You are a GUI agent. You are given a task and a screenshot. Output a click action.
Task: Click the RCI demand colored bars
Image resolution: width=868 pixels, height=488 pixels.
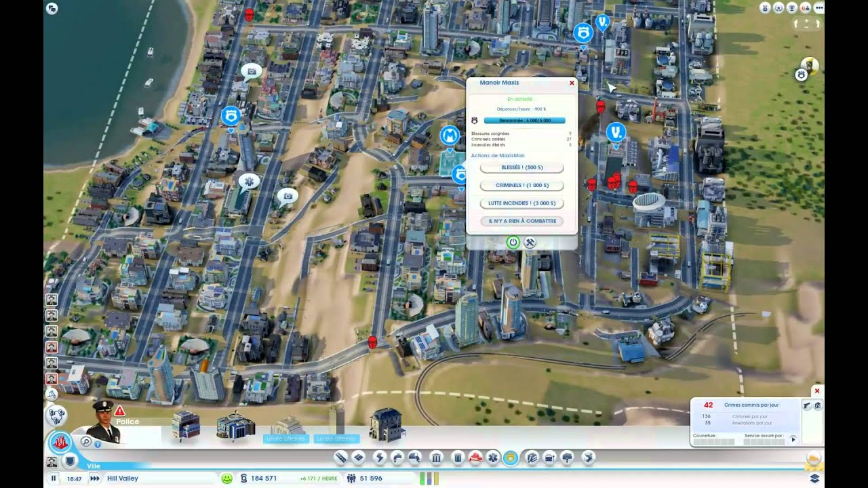point(429,479)
